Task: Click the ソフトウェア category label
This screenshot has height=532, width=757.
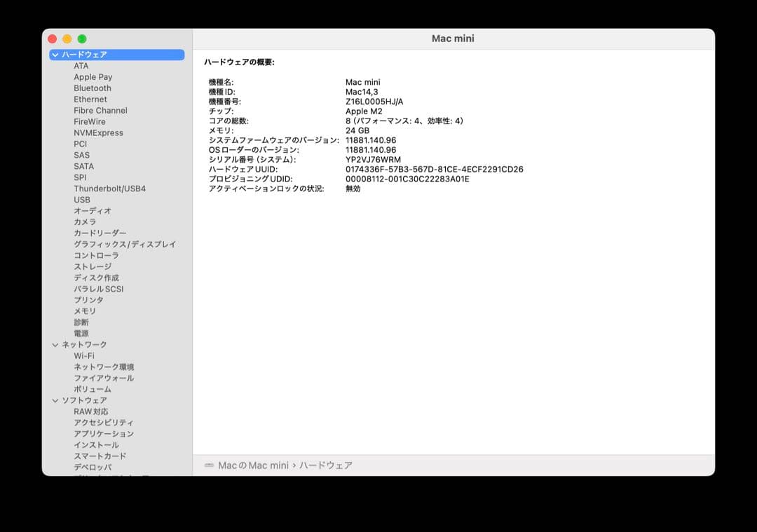Action: tap(85, 401)
